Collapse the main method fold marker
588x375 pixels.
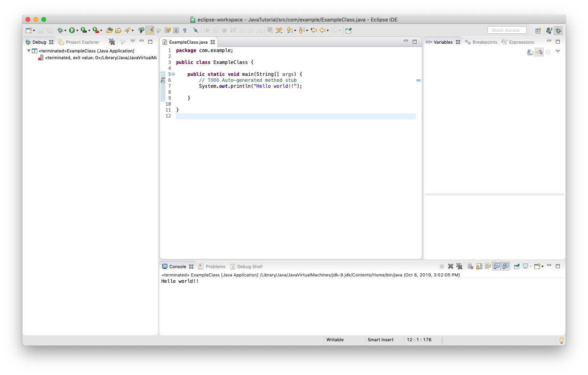point(173,74)
